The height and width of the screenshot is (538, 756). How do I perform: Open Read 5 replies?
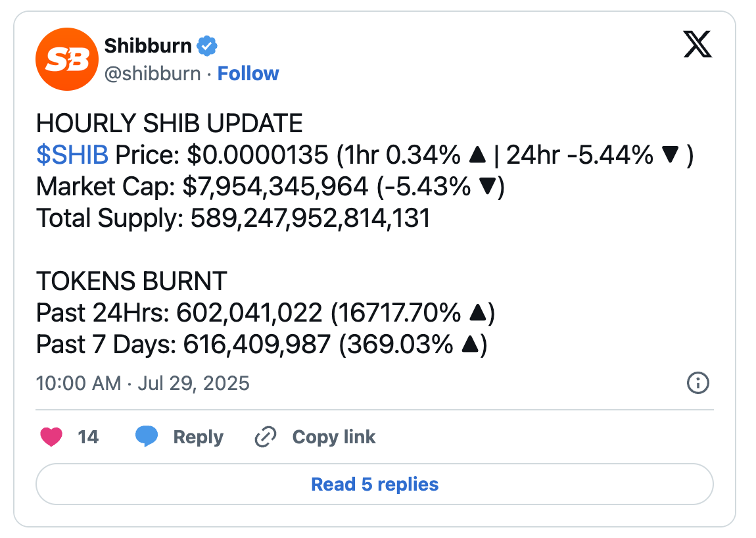tap(375, 484)
